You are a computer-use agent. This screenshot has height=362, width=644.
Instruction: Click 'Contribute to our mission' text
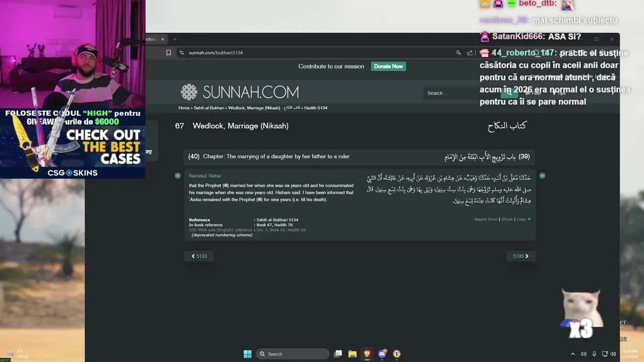click(331, 66)
